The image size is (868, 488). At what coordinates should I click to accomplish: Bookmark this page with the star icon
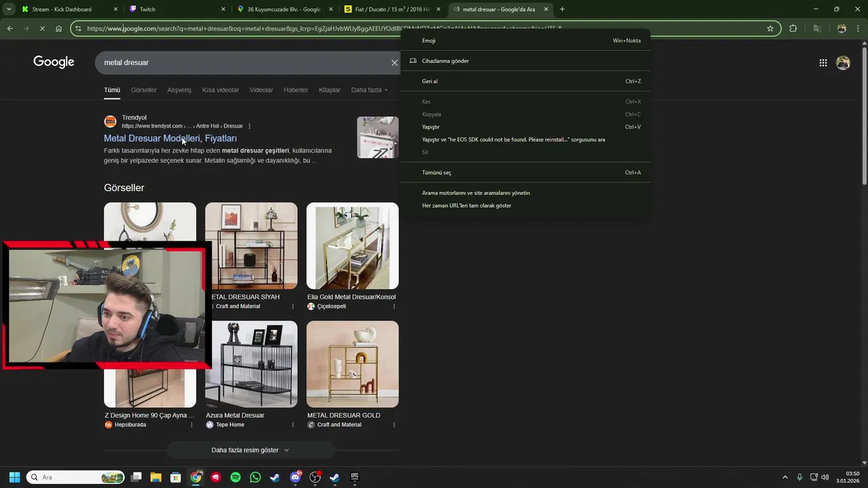770,28
